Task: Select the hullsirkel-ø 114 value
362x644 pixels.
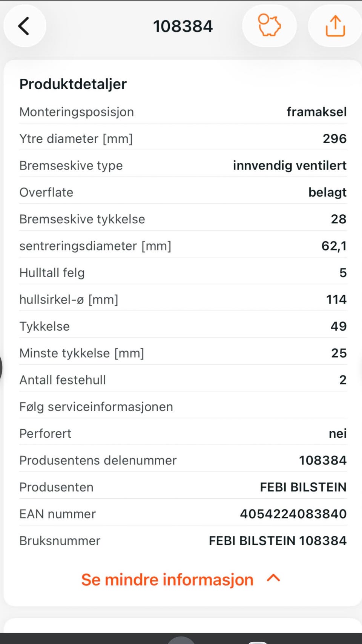Action: click(x=336, y=299)
